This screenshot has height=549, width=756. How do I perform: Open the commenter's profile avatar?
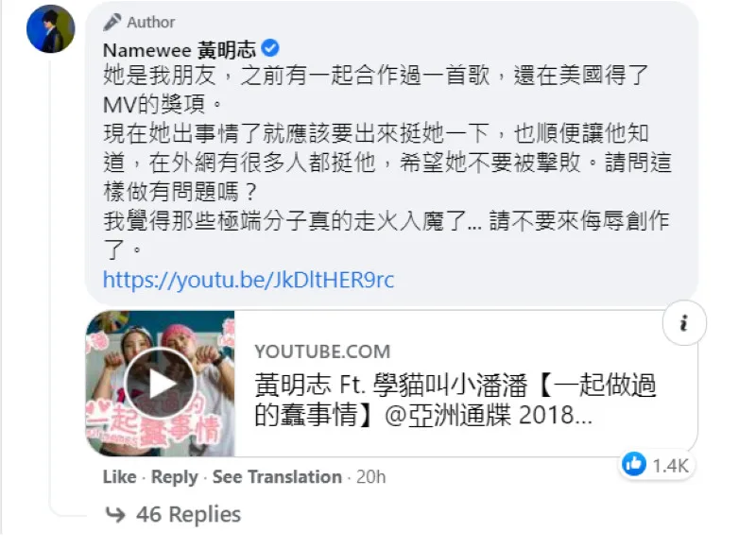[51, 29]
